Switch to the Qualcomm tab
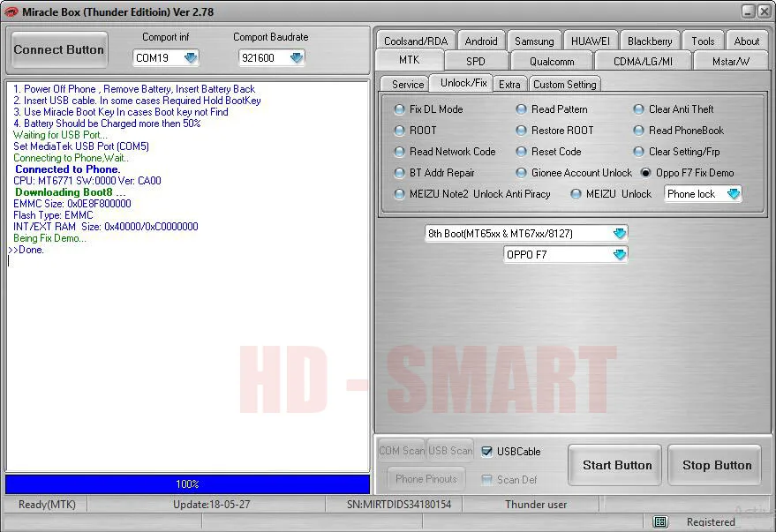The image size is (776, 532). tap(552, 61)
